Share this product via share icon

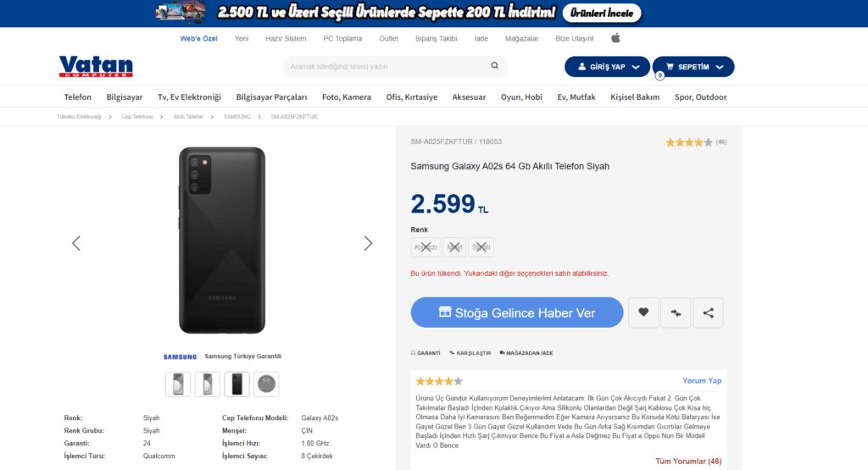click(x=708, y=312)
